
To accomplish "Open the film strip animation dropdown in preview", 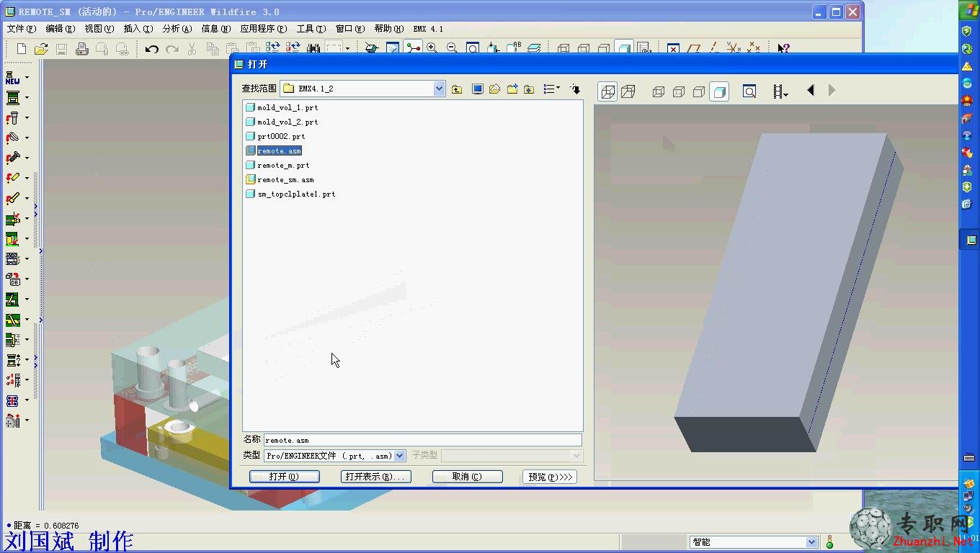I will pyautogui.click(x=780, y=91).
